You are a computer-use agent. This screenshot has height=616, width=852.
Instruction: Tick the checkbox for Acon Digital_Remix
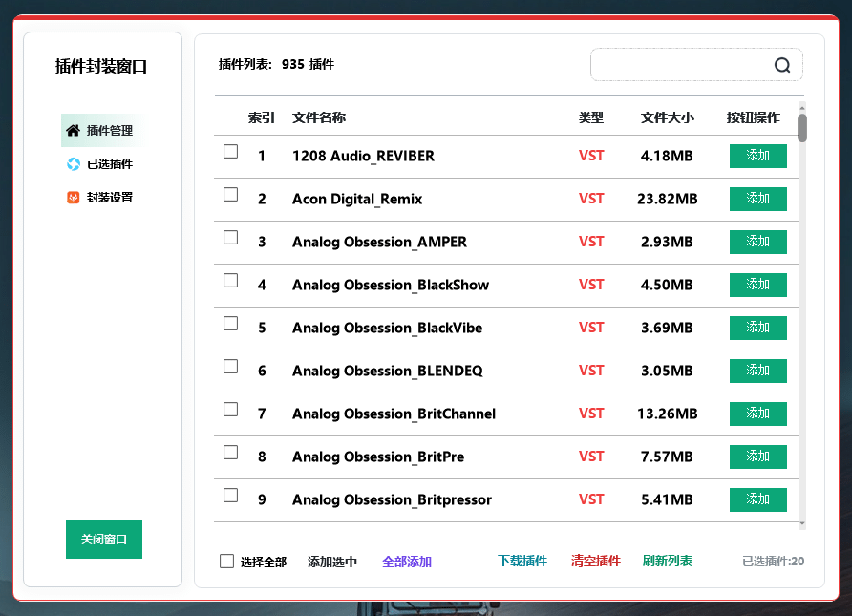pos(231,195)
